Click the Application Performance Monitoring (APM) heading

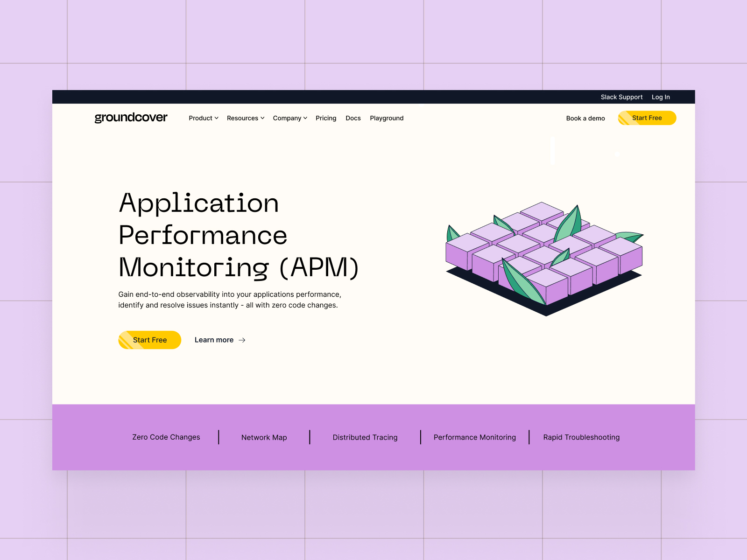(x=239, y=235)
